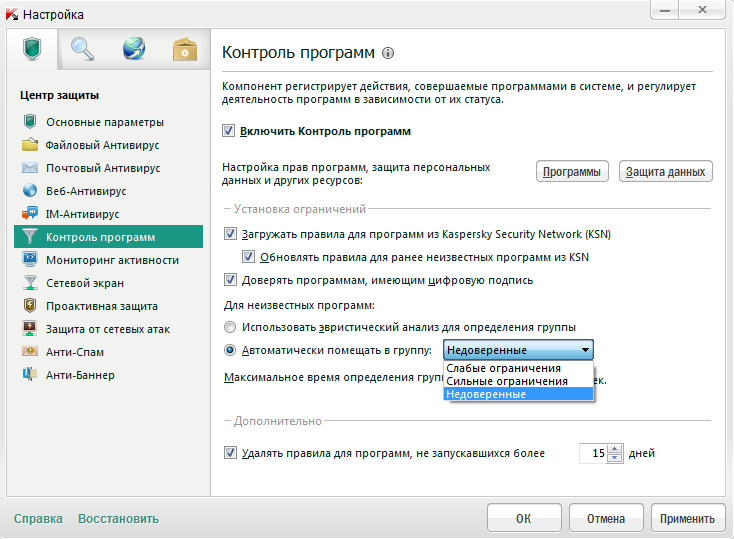
Task: Click the Отмена button
Action: pos(606,518)
